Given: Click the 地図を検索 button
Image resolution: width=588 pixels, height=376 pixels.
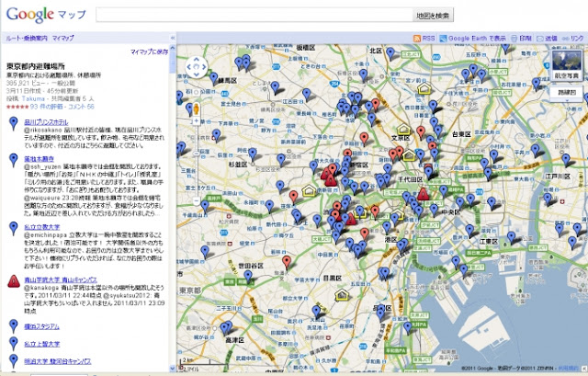Looking at the screenshot, I should [433, 16].
